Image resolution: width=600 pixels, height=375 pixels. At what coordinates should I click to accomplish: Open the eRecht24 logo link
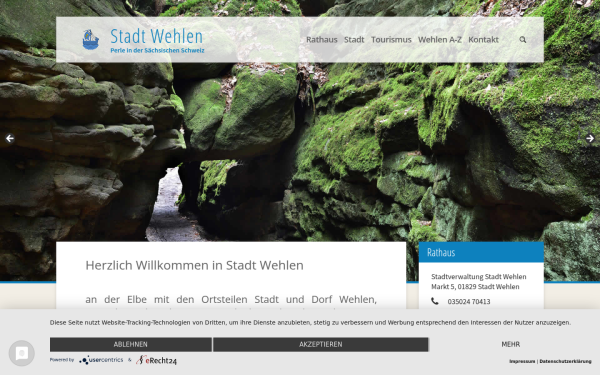coord(156,360)
